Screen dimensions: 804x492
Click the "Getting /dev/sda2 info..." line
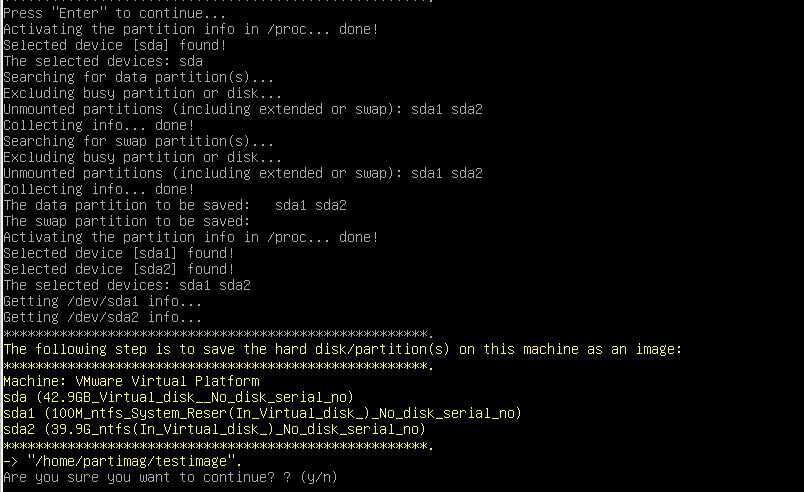click(x=102, y=317)
